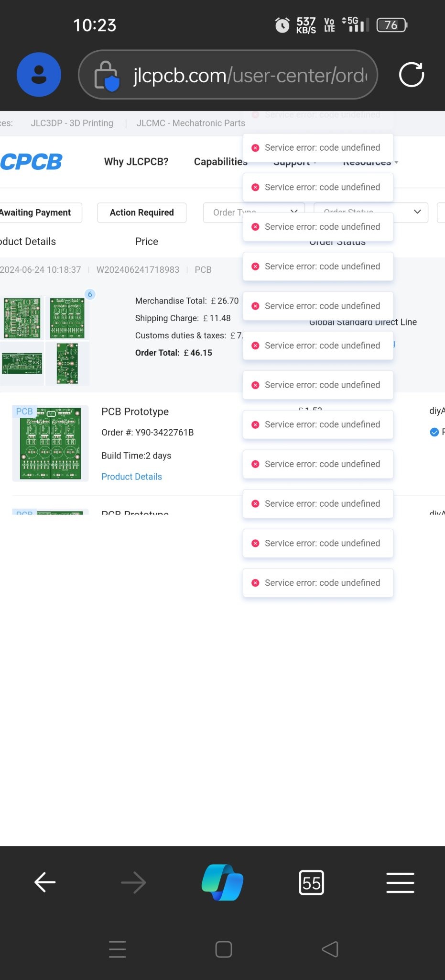Tap Android recent apps button
This screenshot has width=445, height=980.
click(x=118, y=949)
